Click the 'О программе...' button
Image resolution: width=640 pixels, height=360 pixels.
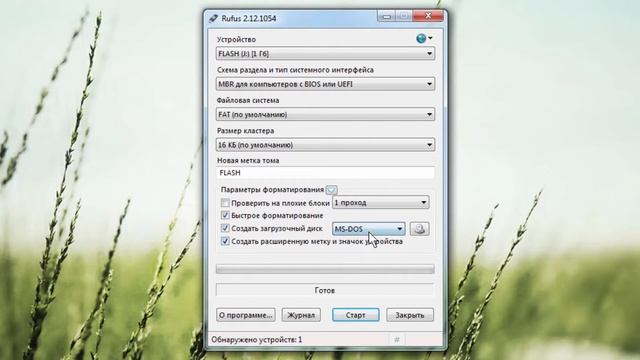click(x=246, y=315)
